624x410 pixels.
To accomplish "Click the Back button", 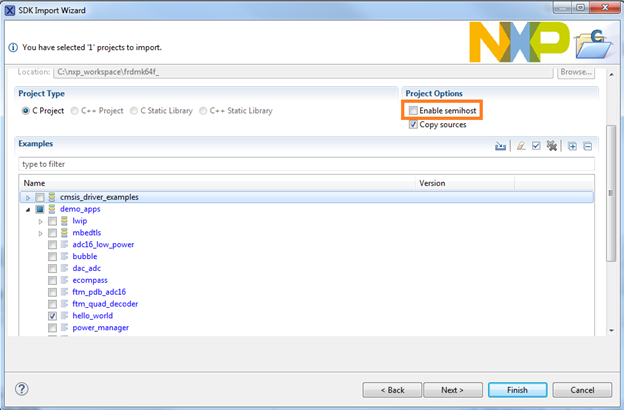I will 392,390.
